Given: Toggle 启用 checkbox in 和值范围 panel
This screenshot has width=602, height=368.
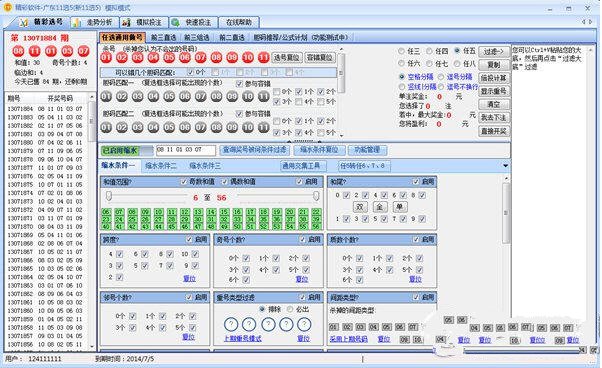Looking at the screenshot, I should 299,182.
